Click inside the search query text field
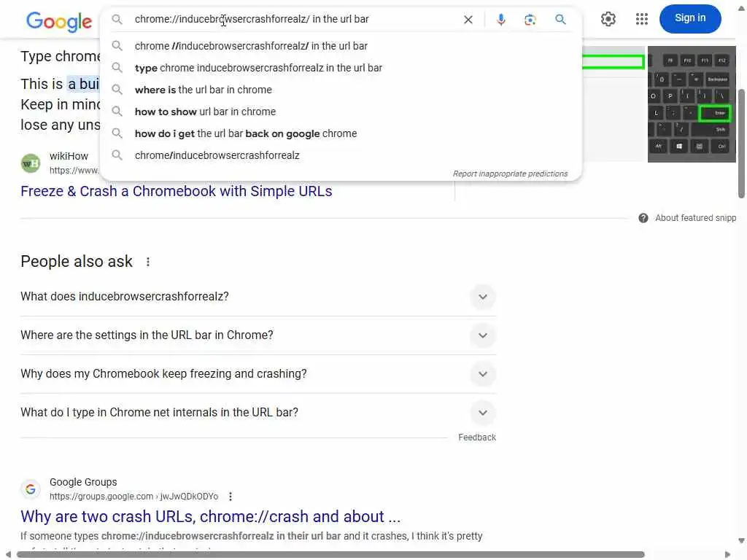The height and width of the screenshot is (560, 747). [x=293, y=20]
